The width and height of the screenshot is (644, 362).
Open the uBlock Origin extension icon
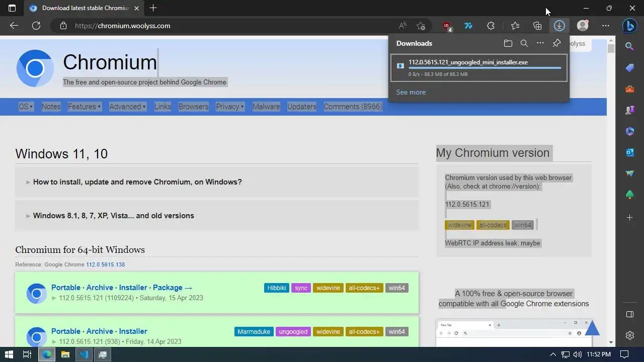click(x=447, y=26)
